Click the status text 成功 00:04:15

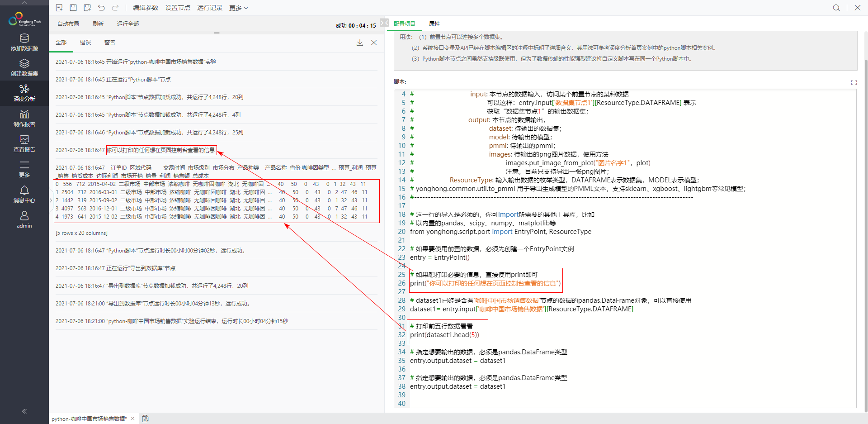pyautogui.click(x=356, y=26)
